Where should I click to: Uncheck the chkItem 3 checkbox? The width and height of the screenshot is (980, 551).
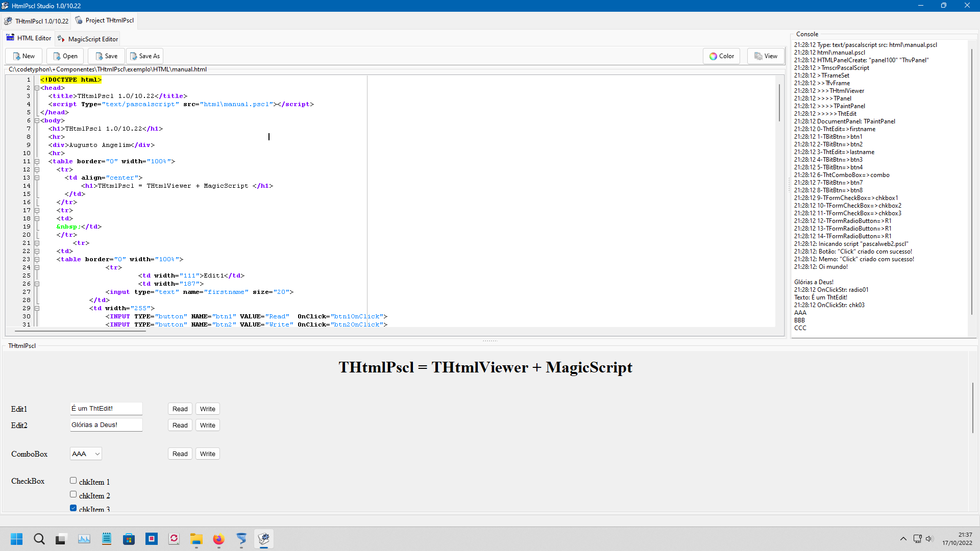pyautogui.click(x=73, y=508)
